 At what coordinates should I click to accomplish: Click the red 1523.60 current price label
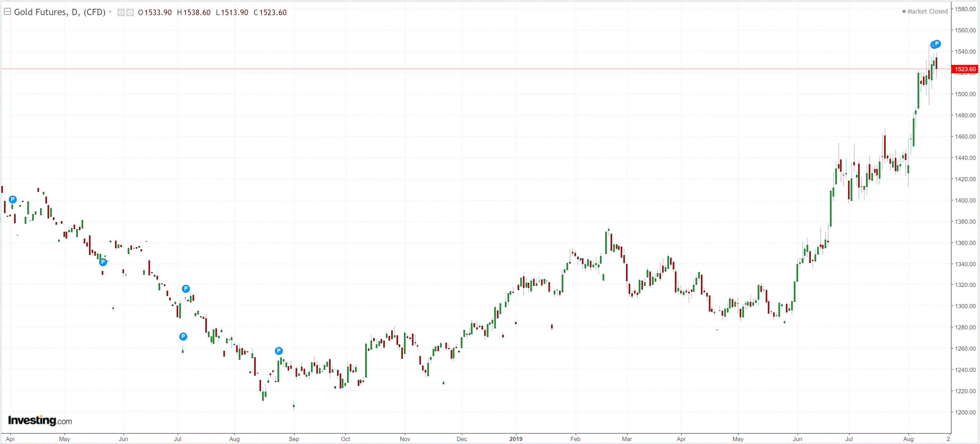click(x=965, y=69)
